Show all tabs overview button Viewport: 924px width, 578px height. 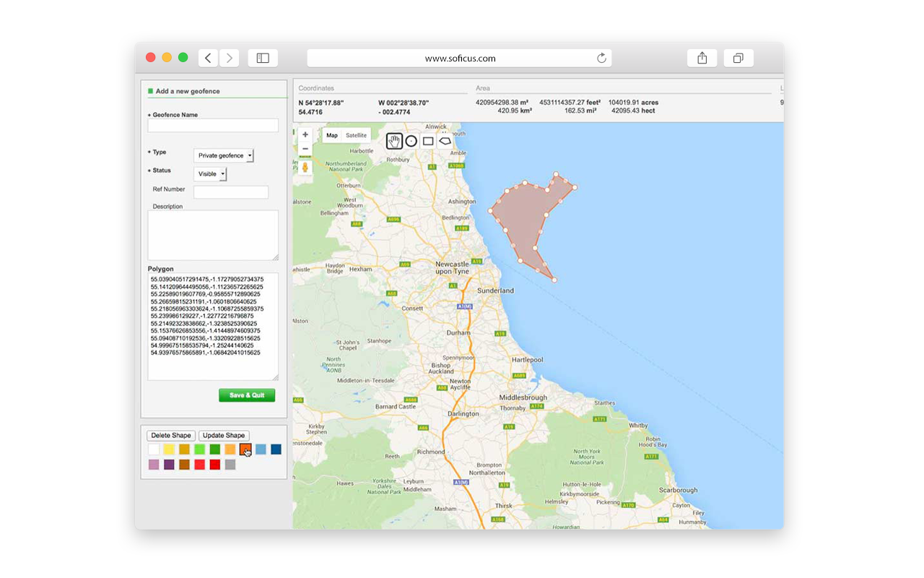(x=738, y=59)
